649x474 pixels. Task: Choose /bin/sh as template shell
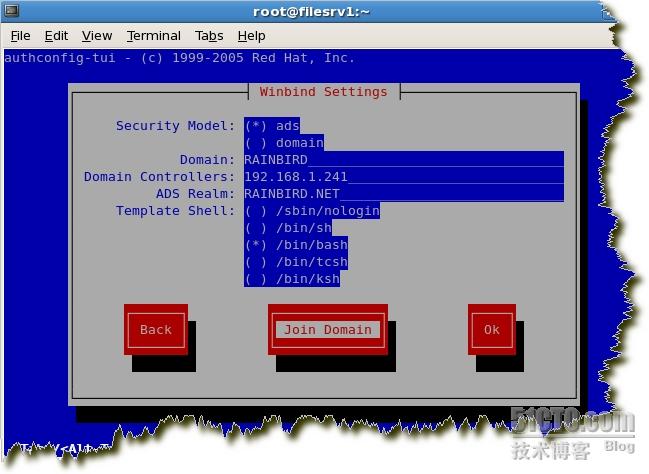[288, 228]
